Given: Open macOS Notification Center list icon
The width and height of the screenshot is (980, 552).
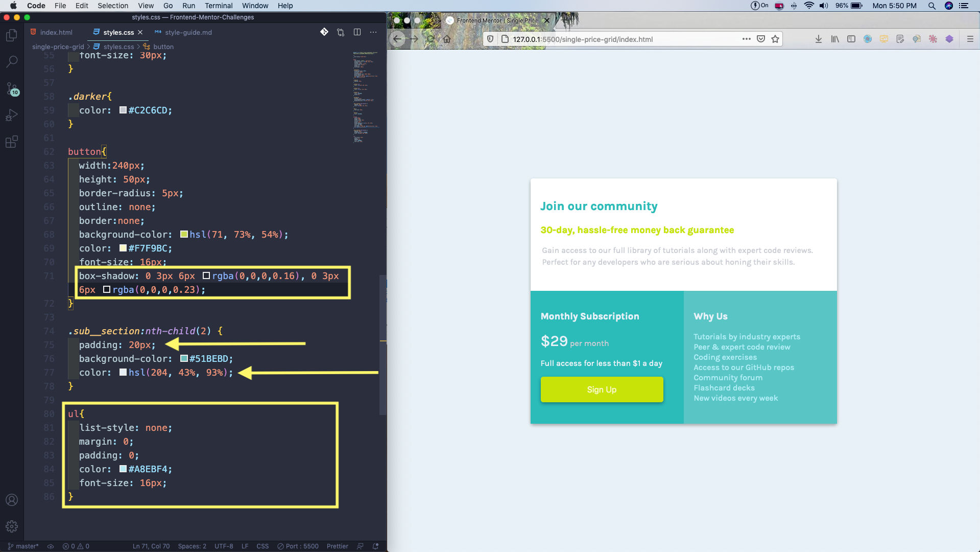Looking at the screenshot, I should pyautogui.click(x=964, y=6).
